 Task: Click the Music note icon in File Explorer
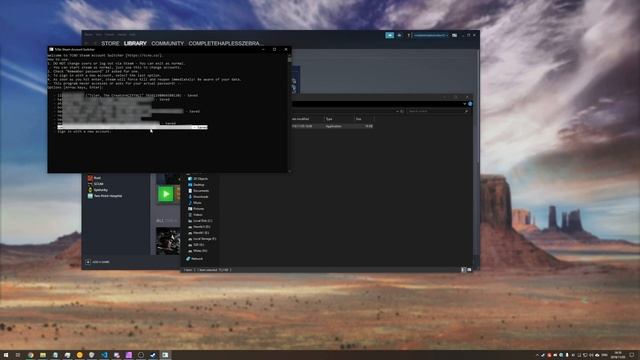tap(190, 202)
